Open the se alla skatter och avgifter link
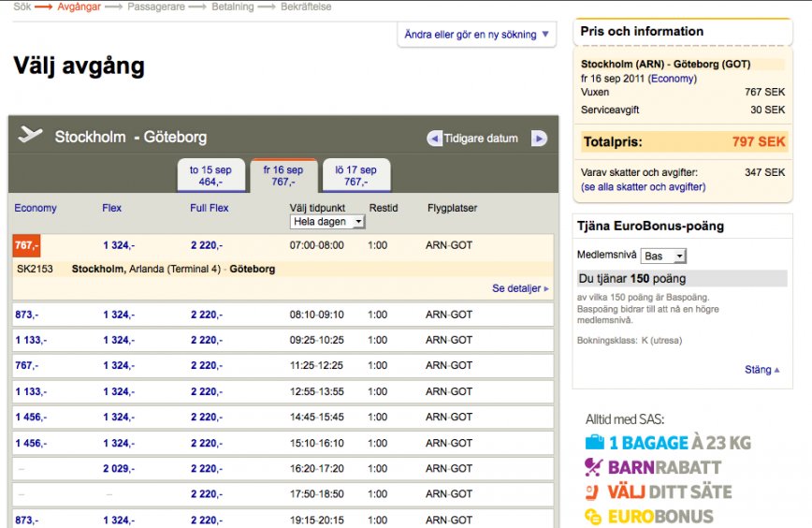 point(643,187)
